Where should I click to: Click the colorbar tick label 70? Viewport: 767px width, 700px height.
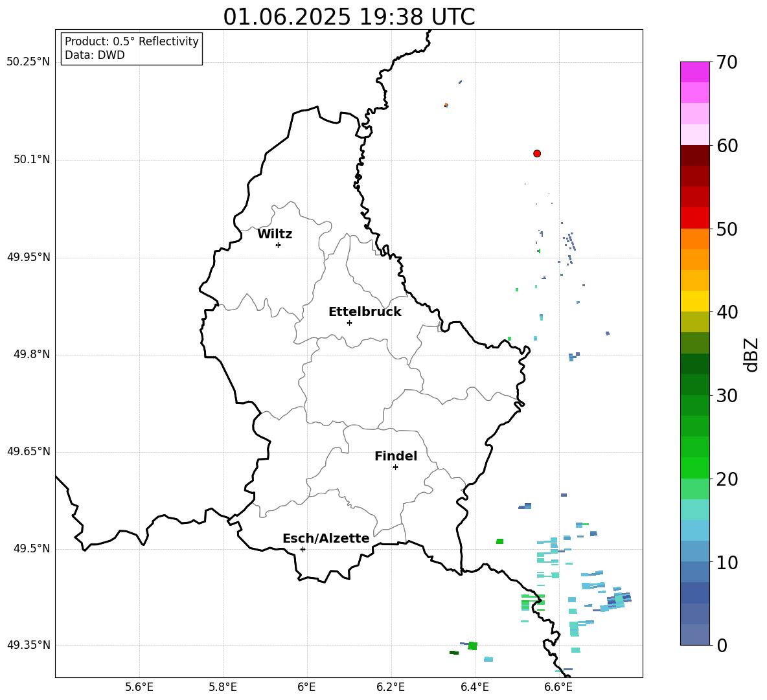727,63
